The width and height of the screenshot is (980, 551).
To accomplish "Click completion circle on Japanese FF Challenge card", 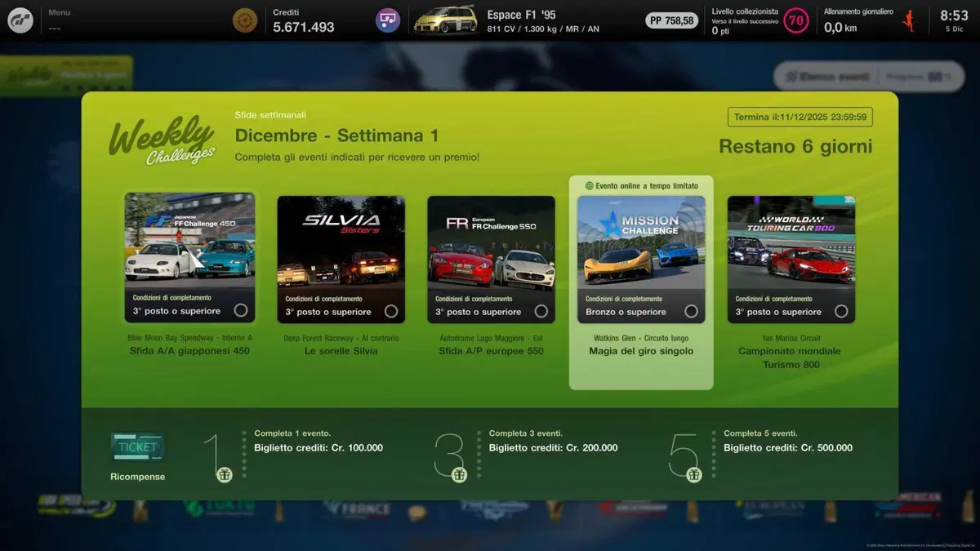I will (241, 310).
